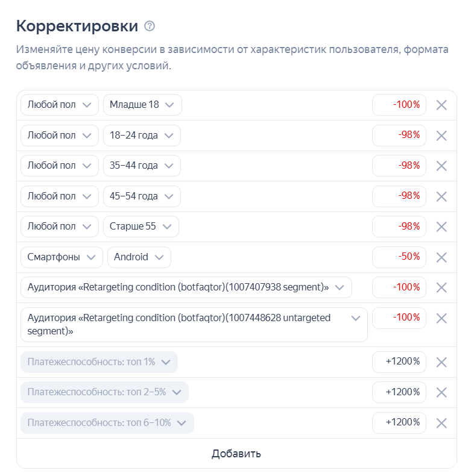Open gender dropdown in the 18–24 года row

coord(59,136)
